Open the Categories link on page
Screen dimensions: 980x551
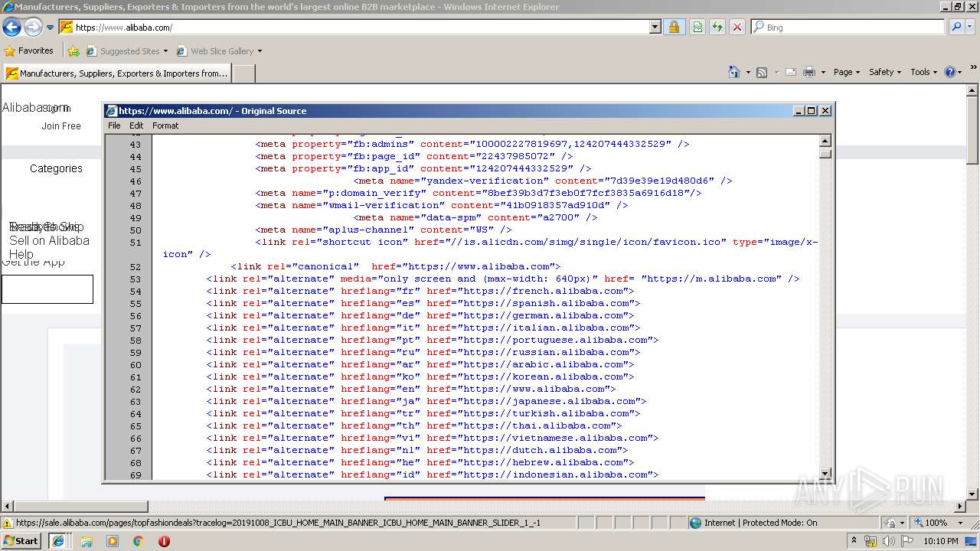[56, 168]
